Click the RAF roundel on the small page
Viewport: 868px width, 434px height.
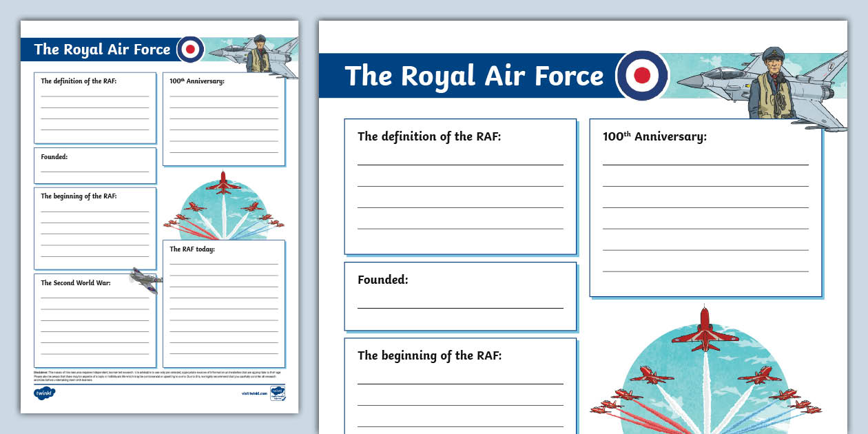coord(190,50)
